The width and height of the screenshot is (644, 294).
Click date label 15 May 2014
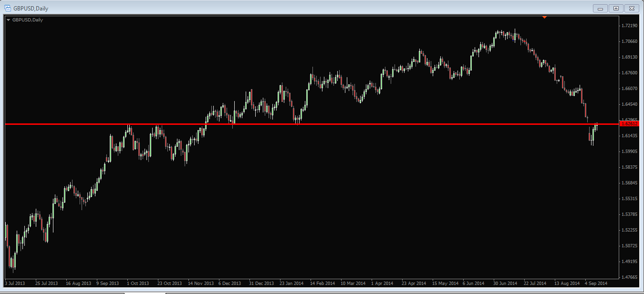pyautogui.click(x=445, y=283)
